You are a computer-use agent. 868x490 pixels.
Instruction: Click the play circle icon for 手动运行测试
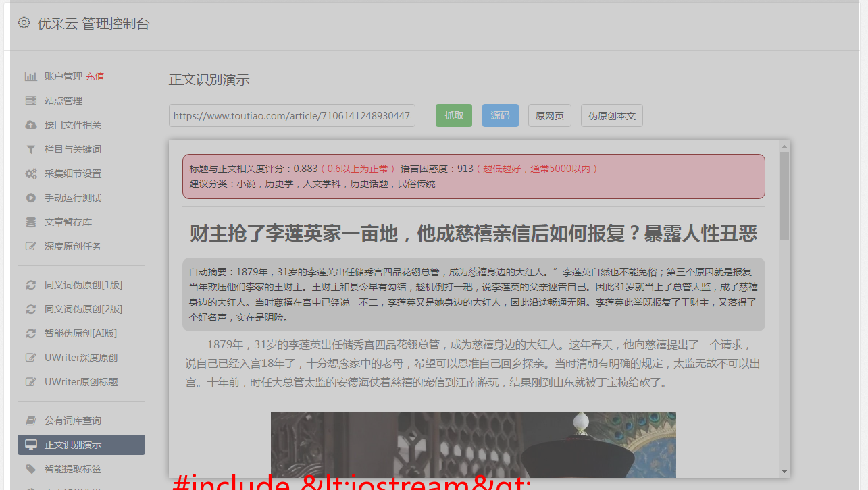[30, 198]
